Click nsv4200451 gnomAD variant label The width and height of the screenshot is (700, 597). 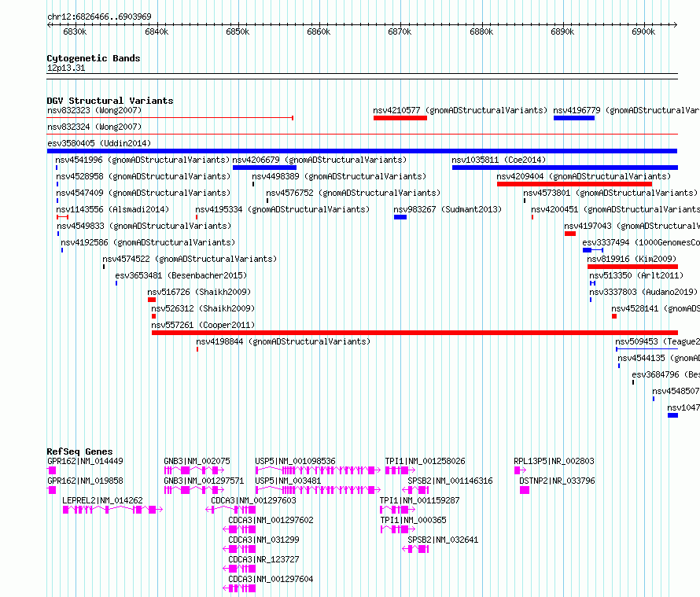coord(615,209)
